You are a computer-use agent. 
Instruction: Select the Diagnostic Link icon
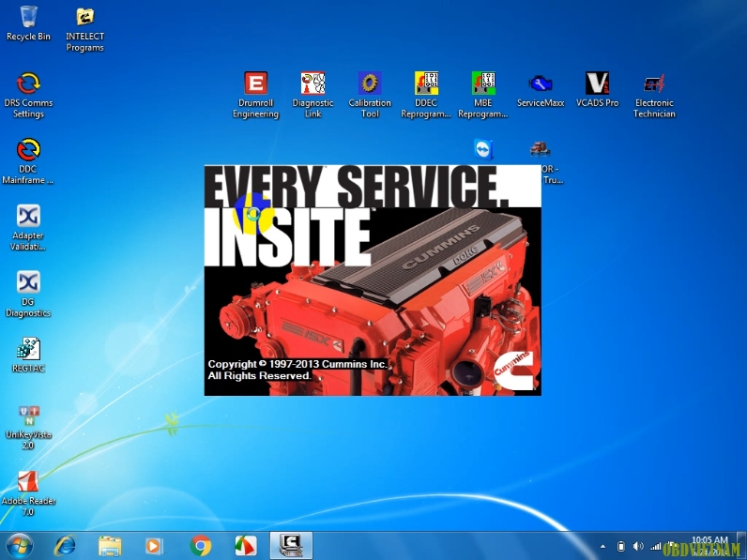click(x=313, y=95)
